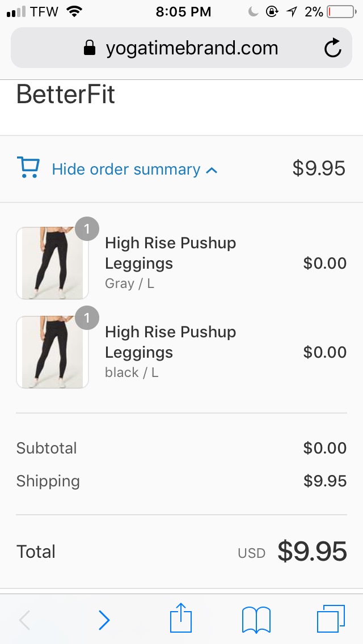This screenshot has height=644, width=363.
Task: Tap the shopping cart icon
Action: (x=28, y=168)
